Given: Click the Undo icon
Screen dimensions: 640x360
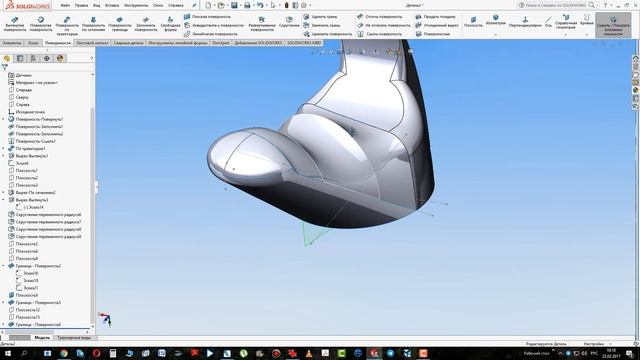Looking at the screenshot, I should [x=260, y=5].
